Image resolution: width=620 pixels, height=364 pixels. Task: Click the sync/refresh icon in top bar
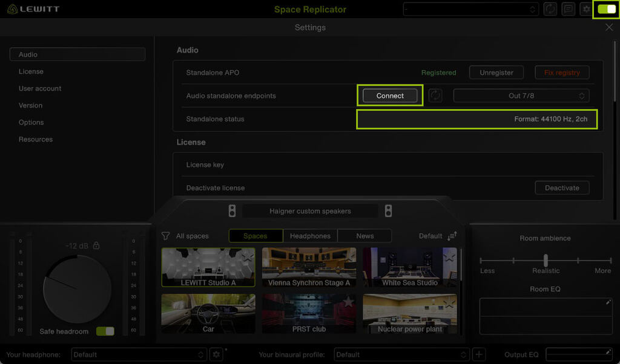(x=550, y=9)
